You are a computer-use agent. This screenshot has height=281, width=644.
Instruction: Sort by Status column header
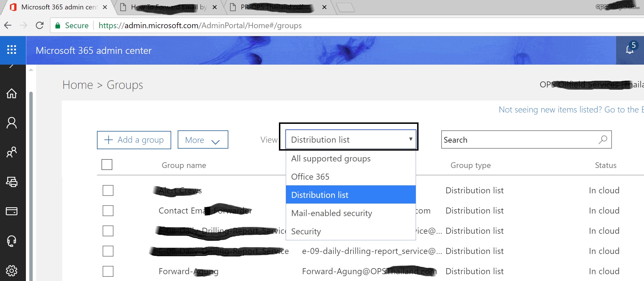pyautogui.click(x=606, y=165)
